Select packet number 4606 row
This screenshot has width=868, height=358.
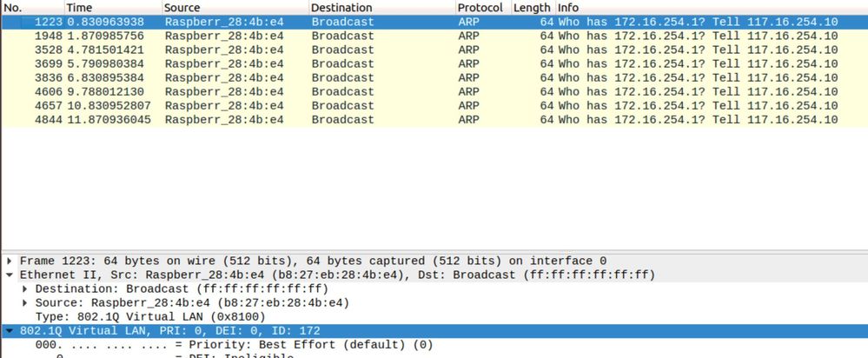[x=434, y=92]
